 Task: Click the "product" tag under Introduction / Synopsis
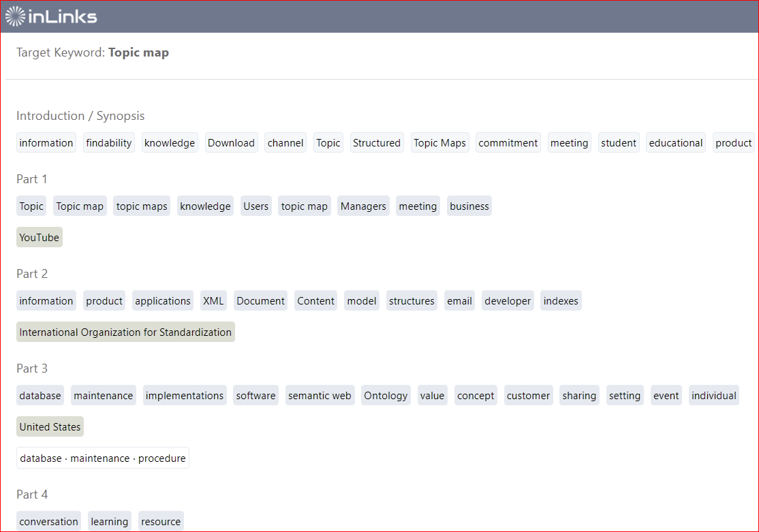733,143
